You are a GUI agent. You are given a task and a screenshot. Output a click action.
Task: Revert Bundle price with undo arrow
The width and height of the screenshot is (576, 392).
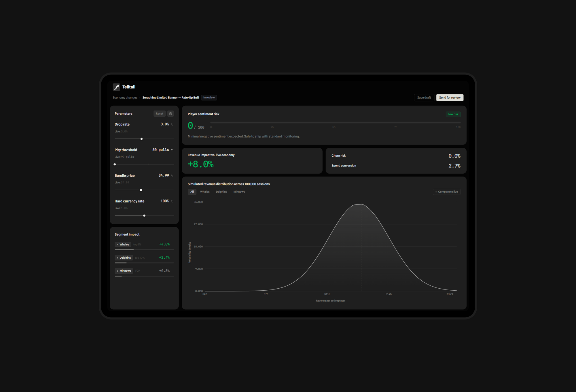click(172, 176)
